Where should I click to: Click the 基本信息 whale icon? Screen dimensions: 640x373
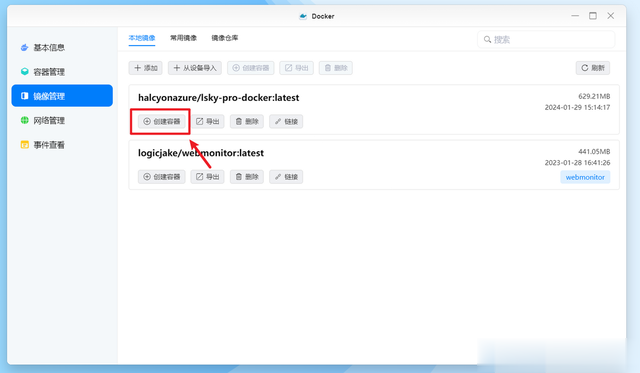click(24, 48)
